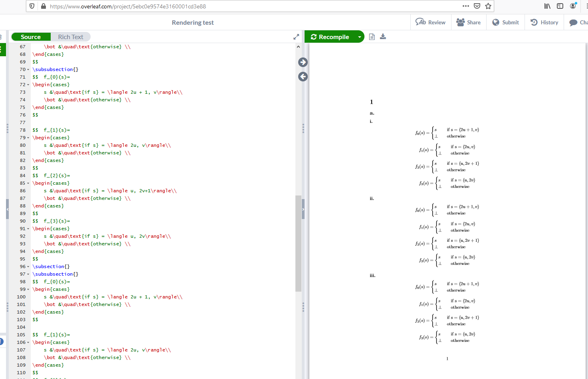
Task: Switch to the Source tab
Action: click(31, 36)
